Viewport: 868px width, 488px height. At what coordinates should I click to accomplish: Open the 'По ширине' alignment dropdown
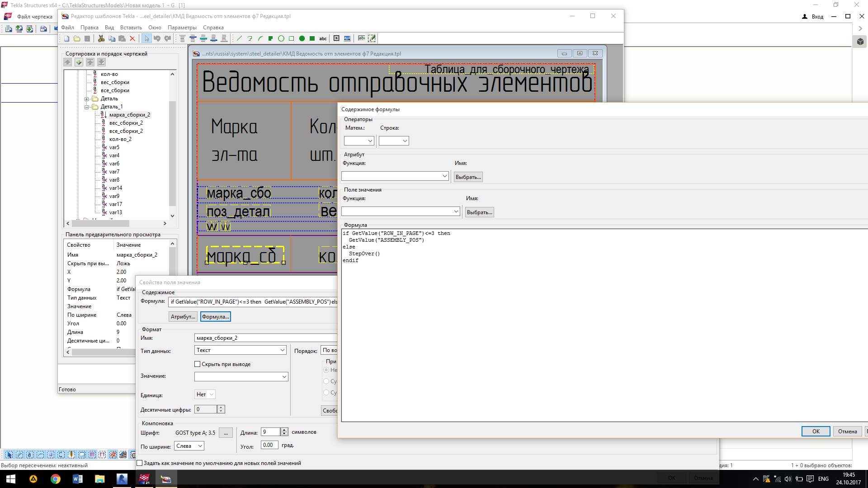[x=189, y=446]
